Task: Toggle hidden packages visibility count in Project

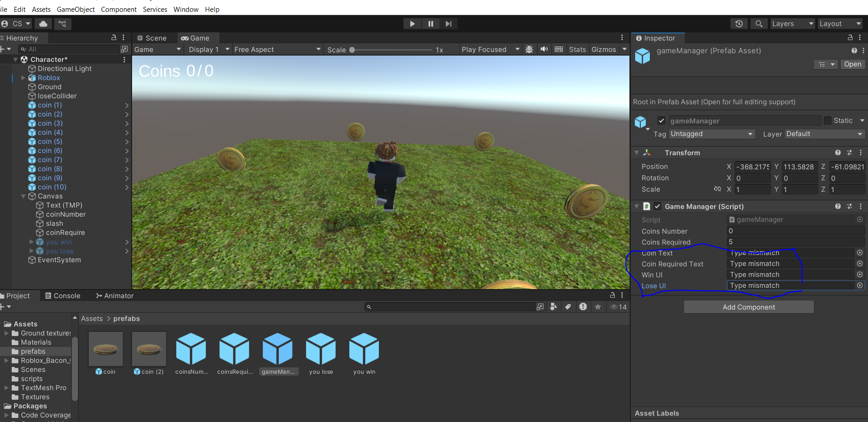Action: (618, 307)
